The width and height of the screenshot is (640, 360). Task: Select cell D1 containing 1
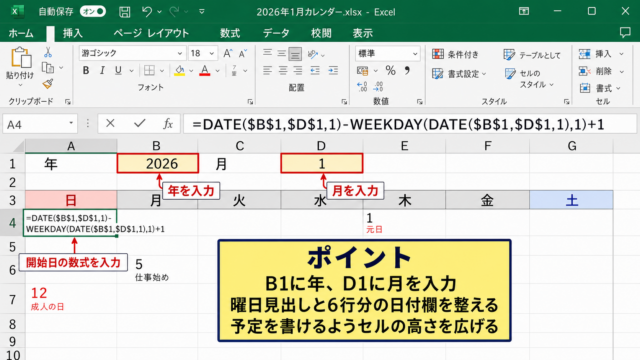point(322,163)
